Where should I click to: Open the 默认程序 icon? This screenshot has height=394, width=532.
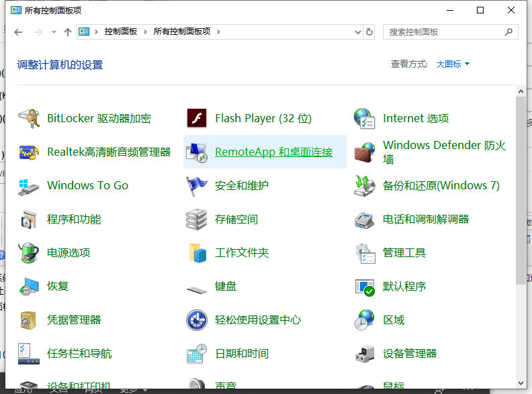pyautogui.click(x=364, y=287)
